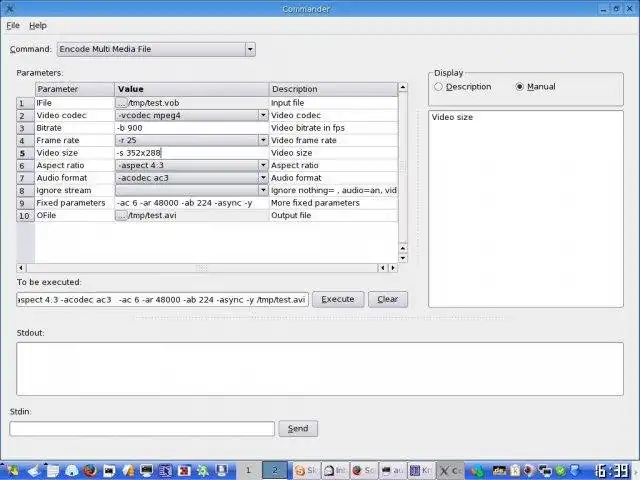Switch to virtual desktop 1
Image resolution: width=640 pixels, height=480 pixels.
tap(248, 471)
